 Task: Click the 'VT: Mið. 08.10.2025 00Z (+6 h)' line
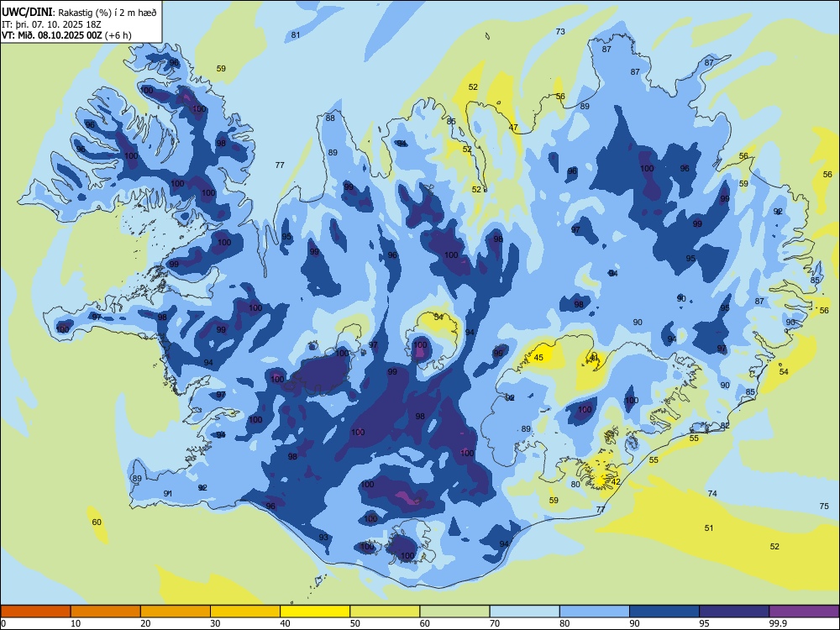pos(66,35)
